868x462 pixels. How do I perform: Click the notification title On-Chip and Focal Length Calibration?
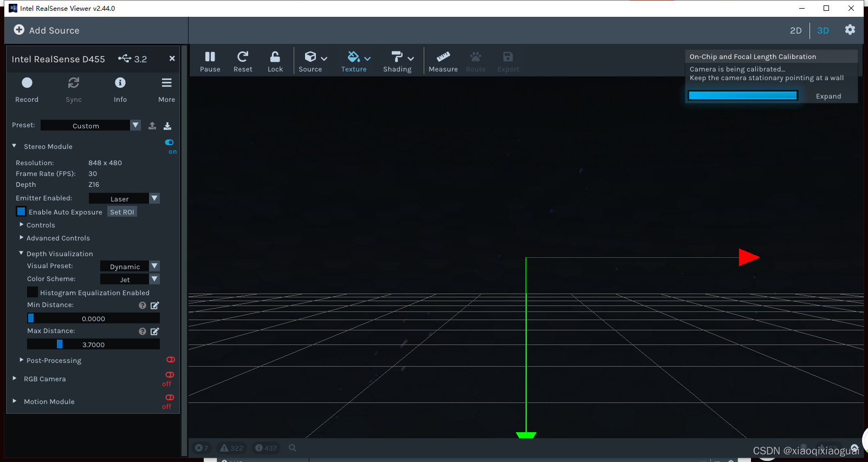(x=753, y=56)
